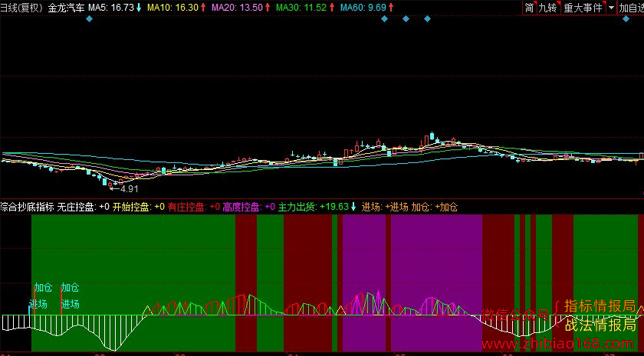Click the 日线(复权) period label

[22, 8]
